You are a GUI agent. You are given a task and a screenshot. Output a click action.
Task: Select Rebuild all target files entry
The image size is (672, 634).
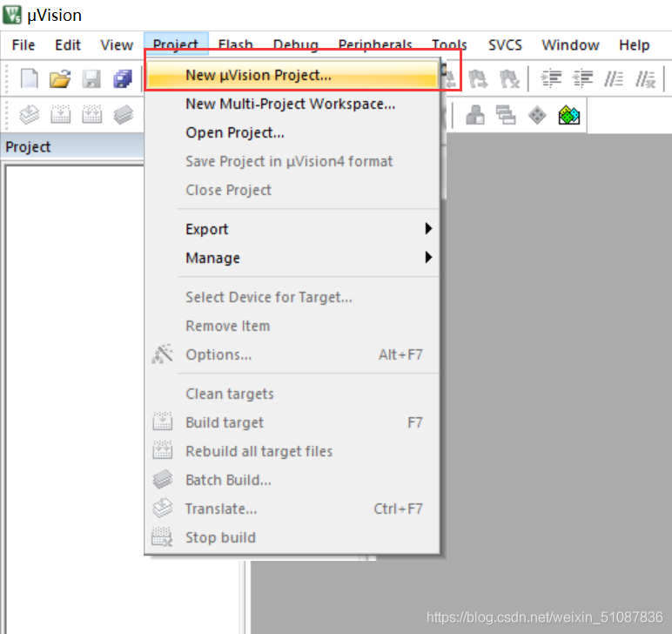(x=292, y=451)
